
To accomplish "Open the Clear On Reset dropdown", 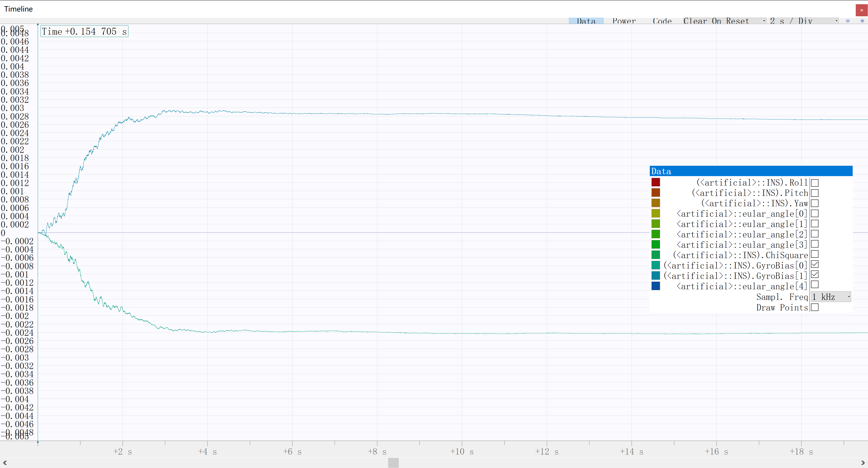I will 724,21.
